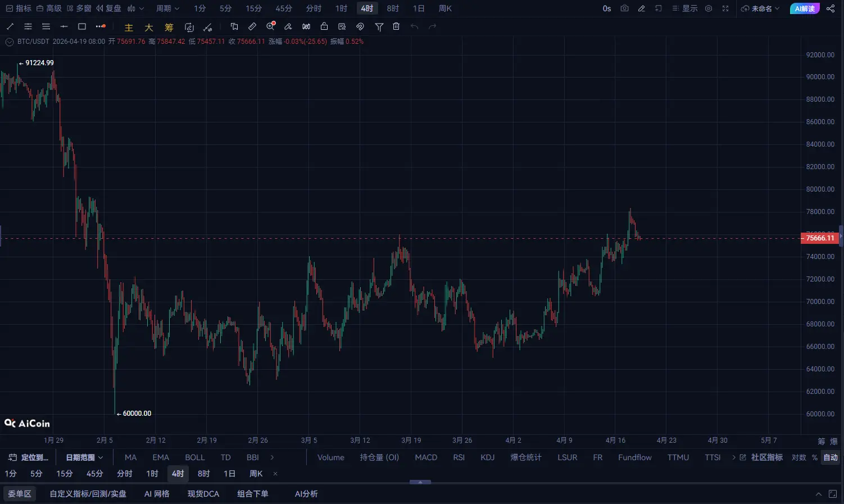Delete drawings with the trash icon

point(396,26)
